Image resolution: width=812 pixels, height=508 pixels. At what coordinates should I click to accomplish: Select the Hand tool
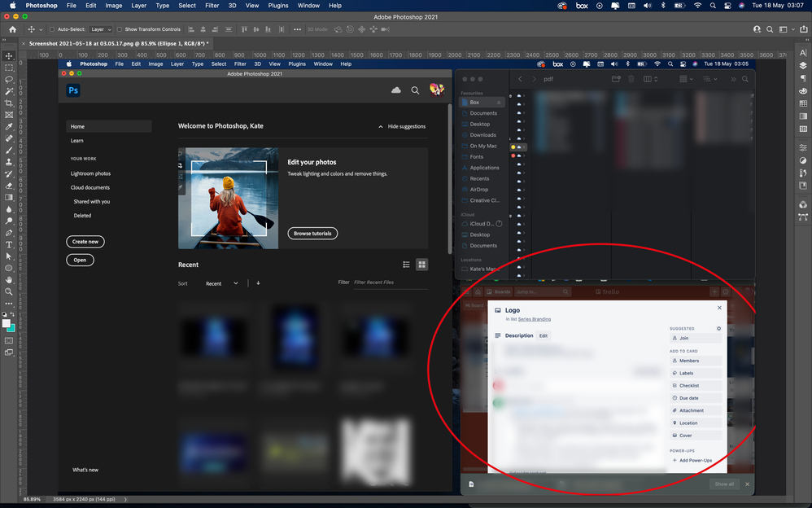[9, 280]
